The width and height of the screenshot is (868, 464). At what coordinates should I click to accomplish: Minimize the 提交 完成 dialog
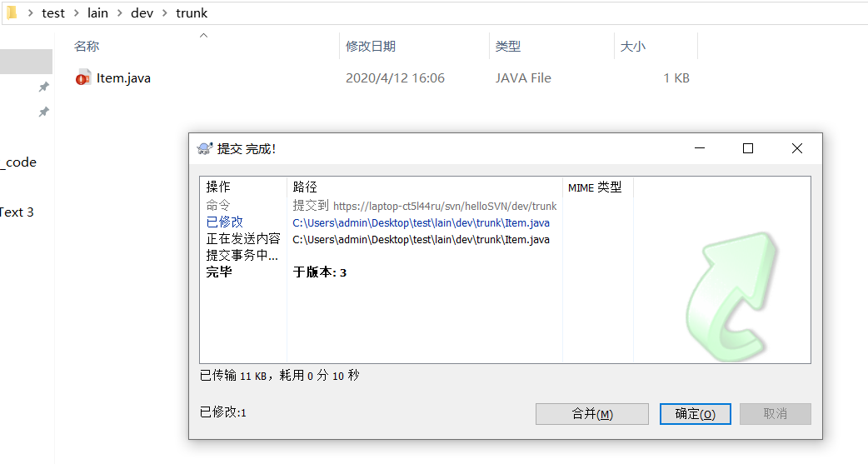700,148
